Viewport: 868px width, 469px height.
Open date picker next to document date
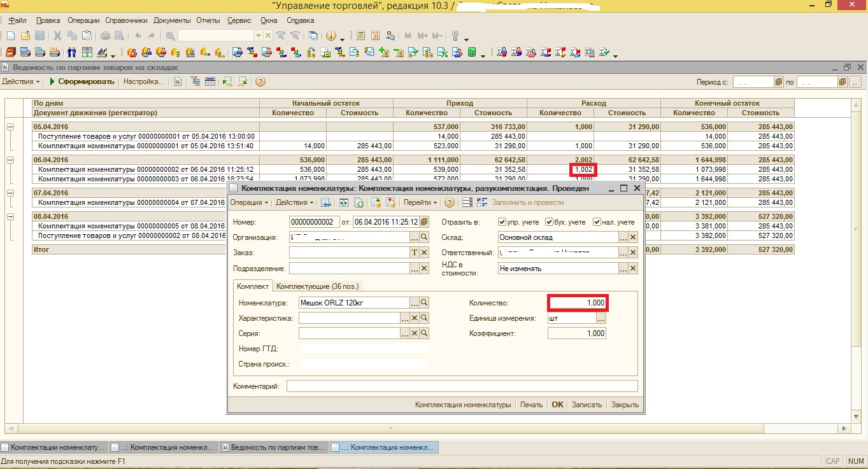[x=425, y=222]
